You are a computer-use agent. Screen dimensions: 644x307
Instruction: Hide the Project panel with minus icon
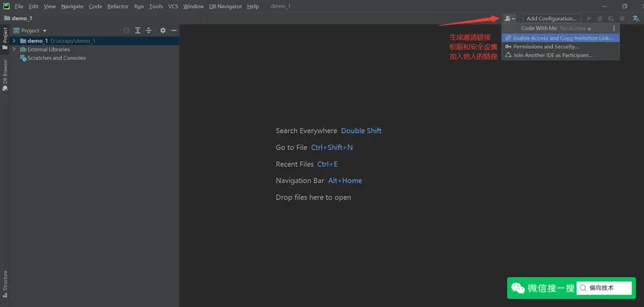(174, 31)
